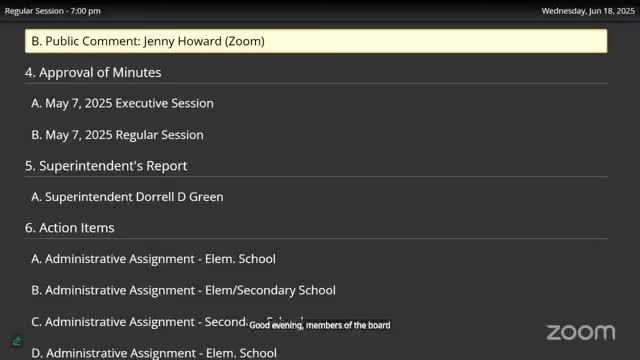Click the Zoom logo watermark

(x=581, y=332)
